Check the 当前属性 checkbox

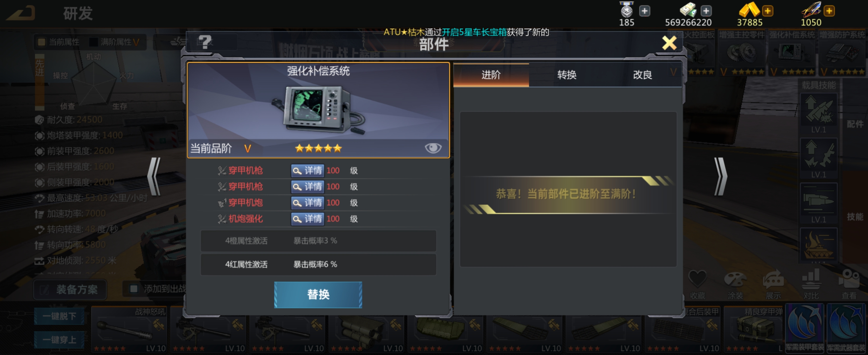[x=42, y=42]
